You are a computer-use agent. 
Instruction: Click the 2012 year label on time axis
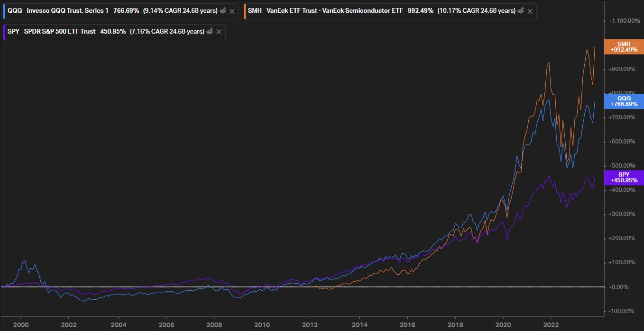click(x=310, y=325)
